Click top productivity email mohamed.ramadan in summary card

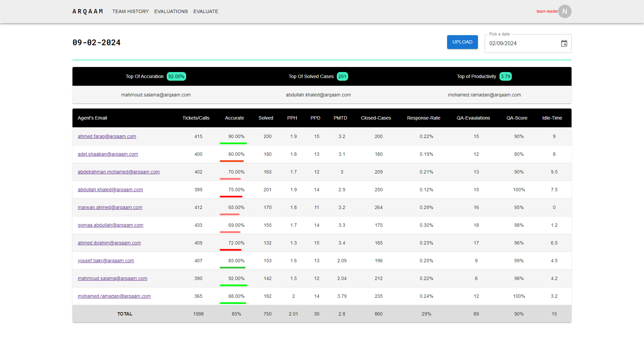[484, 95]
